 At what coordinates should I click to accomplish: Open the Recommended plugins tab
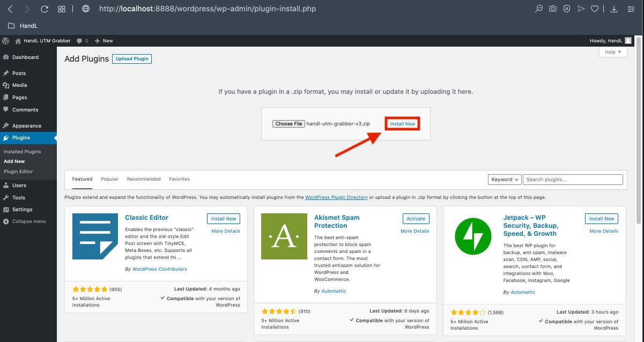pos(144,179)
